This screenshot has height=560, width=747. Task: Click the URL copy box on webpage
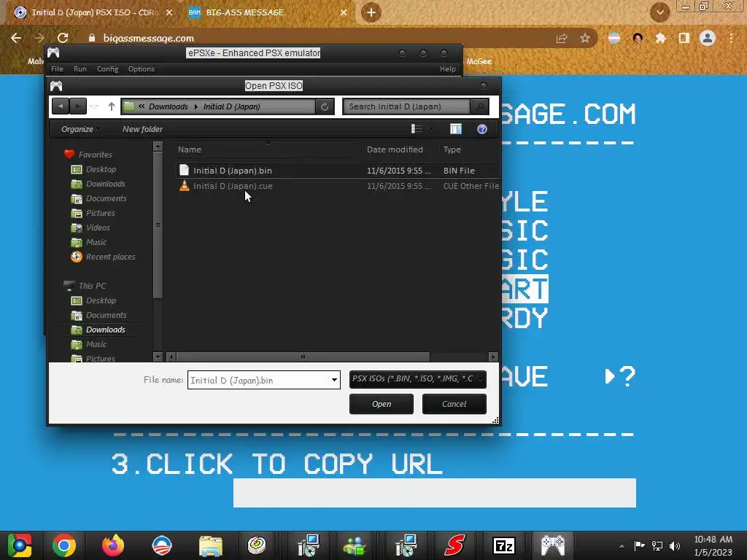point(435,493)
